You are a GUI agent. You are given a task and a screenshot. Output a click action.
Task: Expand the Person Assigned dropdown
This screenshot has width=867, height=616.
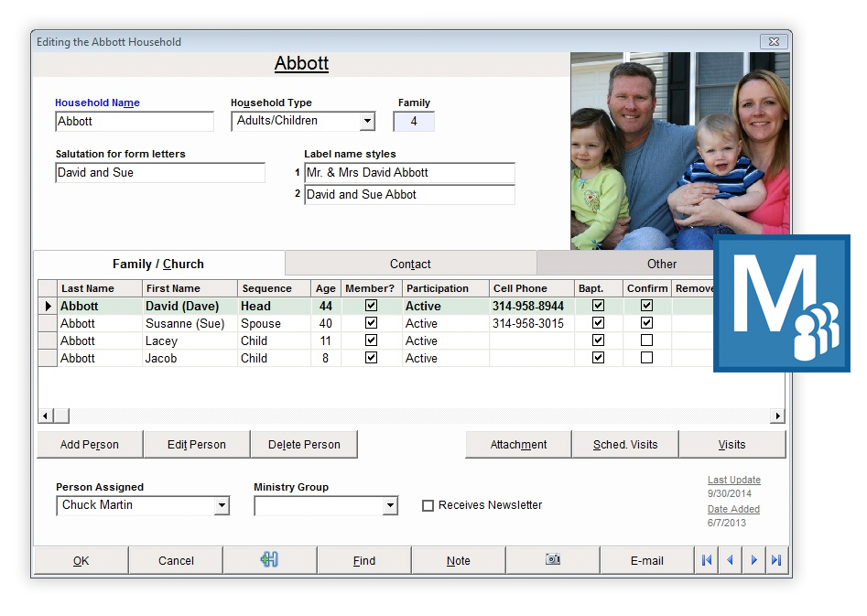[222, 505]
